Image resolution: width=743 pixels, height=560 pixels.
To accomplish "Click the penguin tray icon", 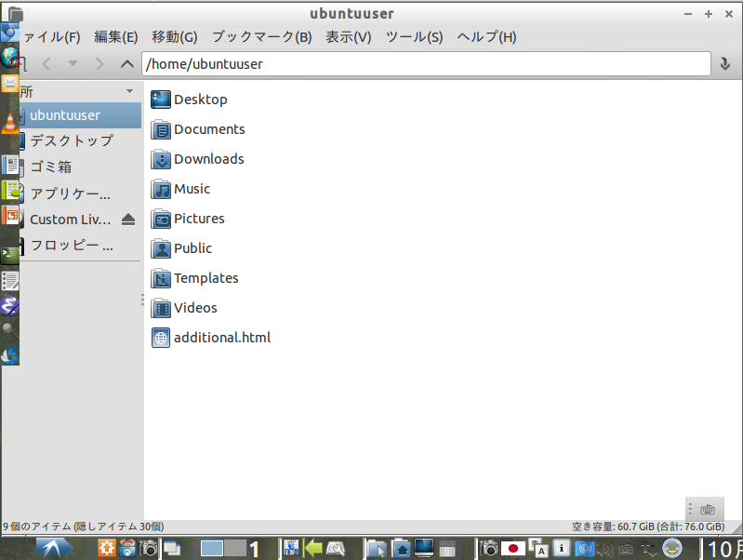I will point(672,549).
